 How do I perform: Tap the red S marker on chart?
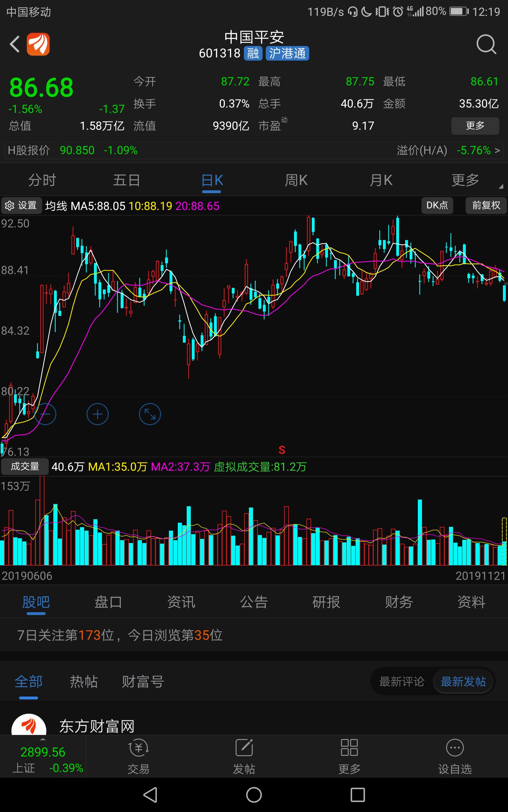(282, 450)
